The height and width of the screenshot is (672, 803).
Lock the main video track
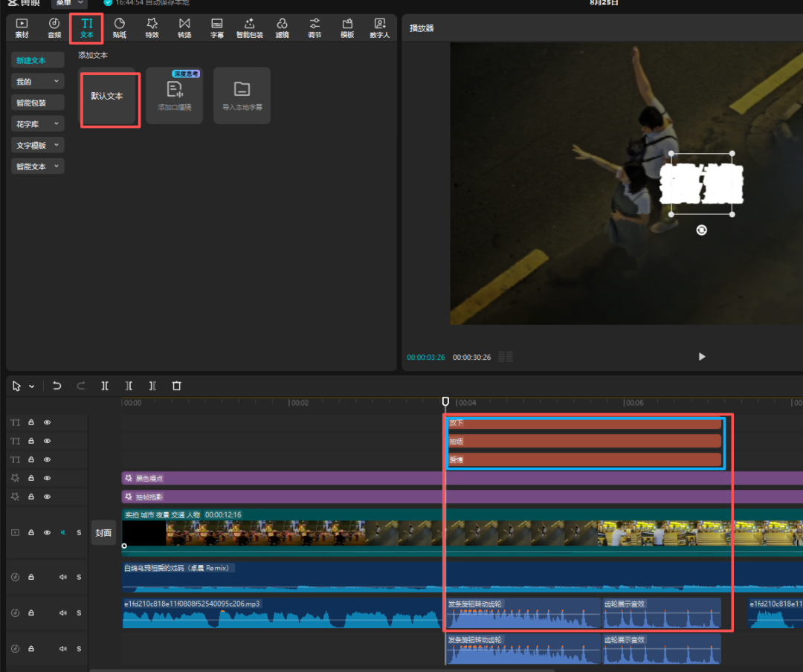click(x=31, y=533)
